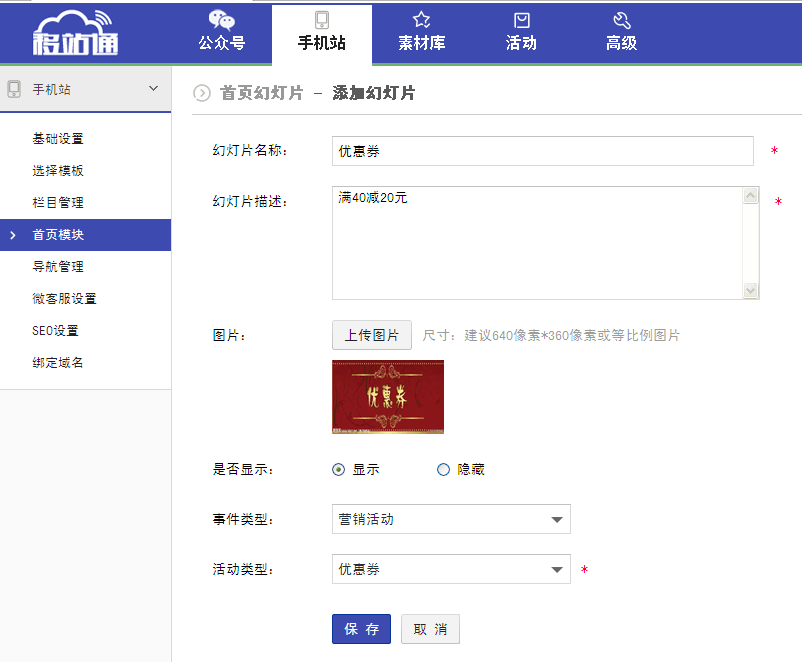Click the circled arrow beside 首页幻灯片
Viewport: 802px width, 662px height.
[x=202, y=93]
